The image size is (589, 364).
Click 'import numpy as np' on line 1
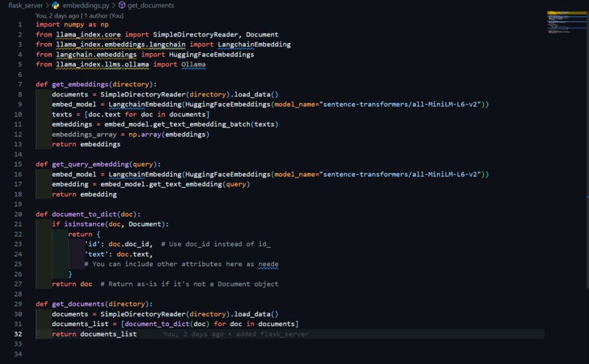coord(72,24)
